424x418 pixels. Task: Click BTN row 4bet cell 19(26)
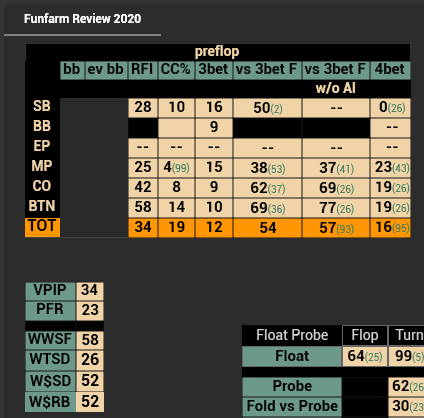pos(390,208)
